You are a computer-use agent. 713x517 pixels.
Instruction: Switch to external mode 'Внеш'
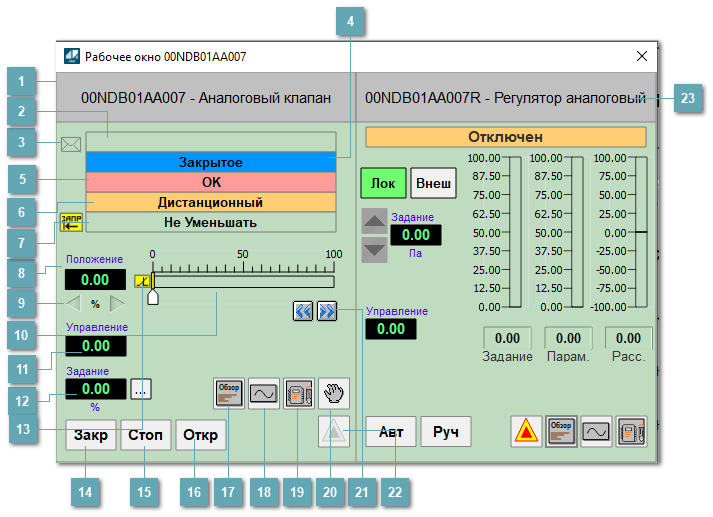[432, 184]
